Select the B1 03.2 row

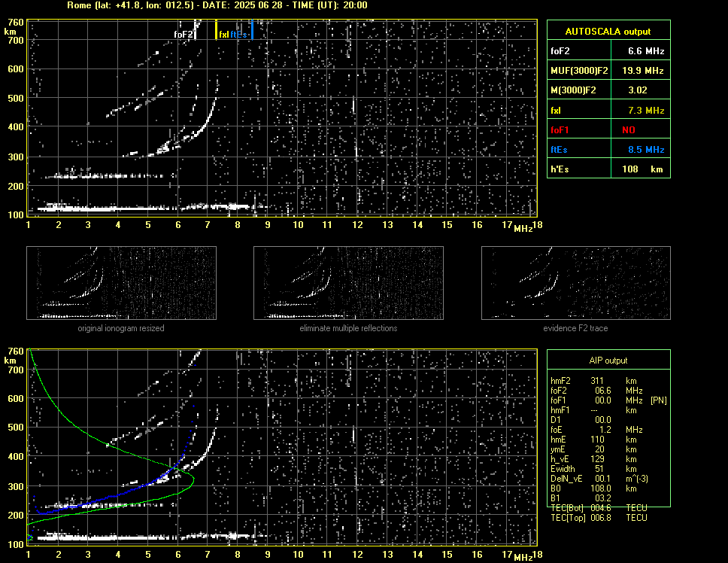pos(581,498)
